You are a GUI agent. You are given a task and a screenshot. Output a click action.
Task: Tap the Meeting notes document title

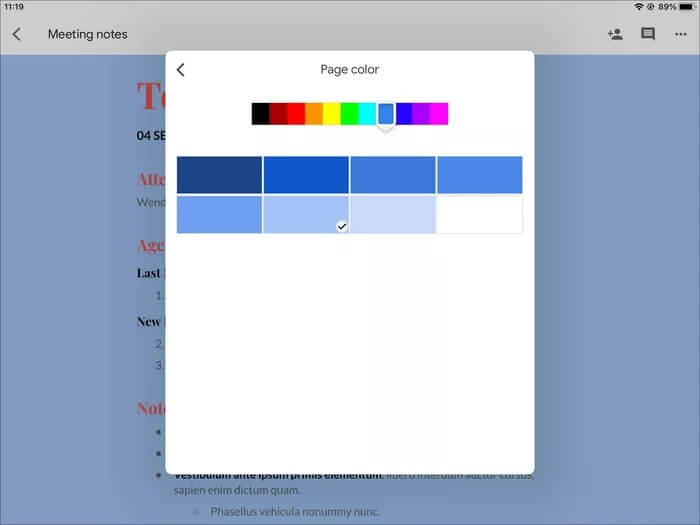pyautogui.click(x=88, y=34)
